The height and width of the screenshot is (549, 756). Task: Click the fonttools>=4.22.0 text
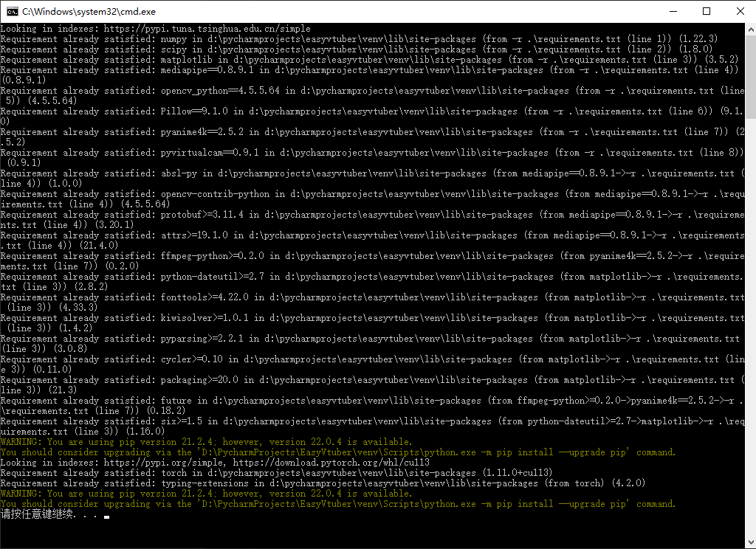[205, 298]
